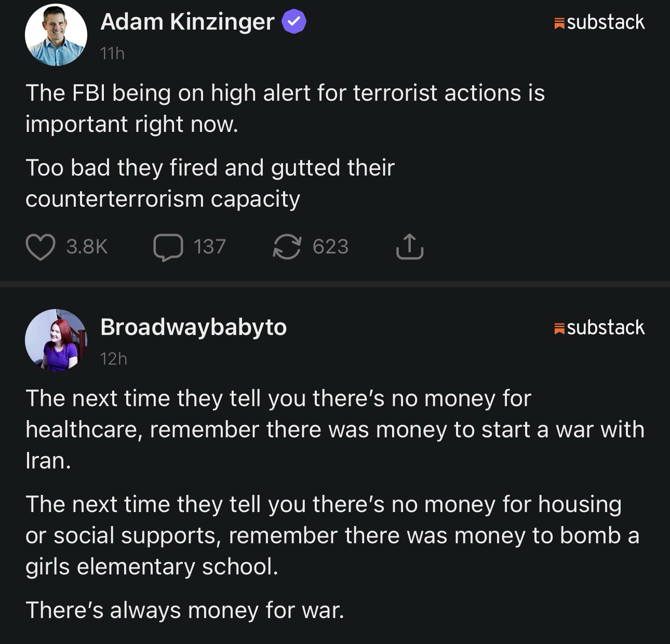This screenshot has width=670, height=644.
Task: Tap the Substack logo on Broadwaybabyto's post
Action: 600,328
